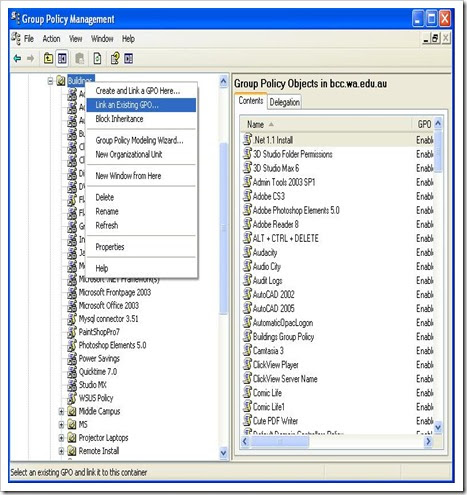Click the Camtasia 3 GPO icon
This screenshot has width=467, height=495.
coord(247,350)
